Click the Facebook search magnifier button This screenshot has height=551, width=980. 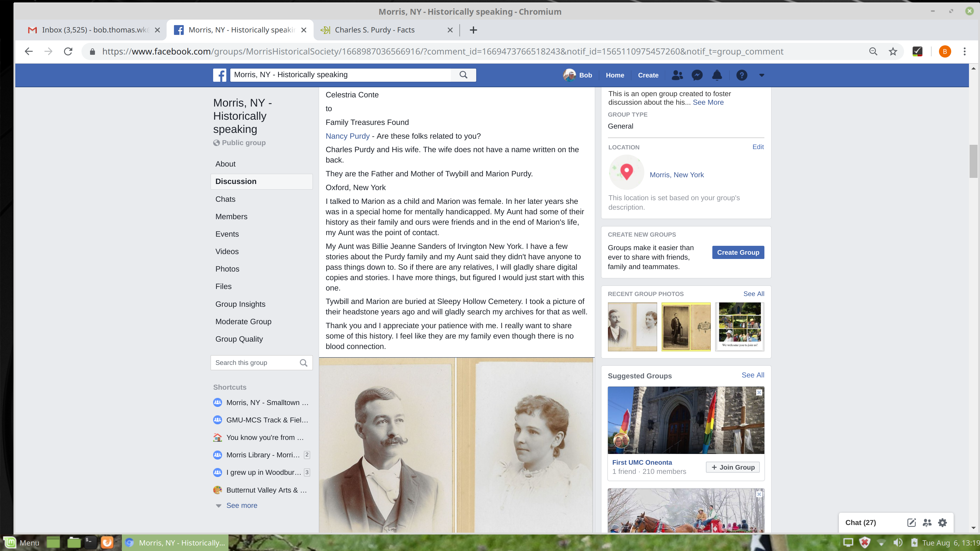pos(463,75)
